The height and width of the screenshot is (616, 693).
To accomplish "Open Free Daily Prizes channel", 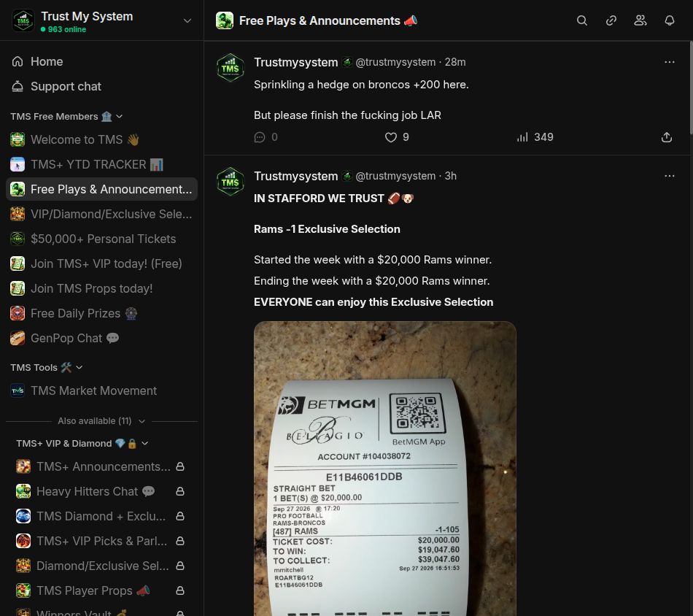I will [101, 313].
